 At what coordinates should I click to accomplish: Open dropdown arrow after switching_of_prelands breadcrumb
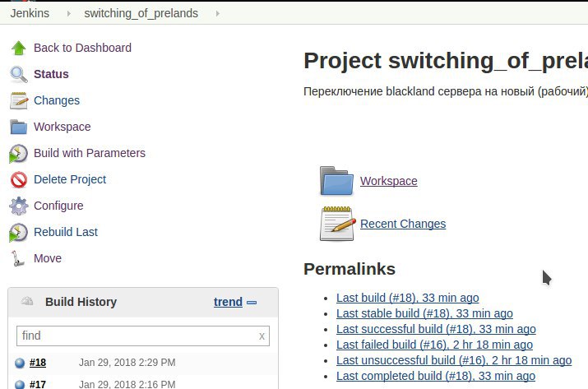coord(217,13)
